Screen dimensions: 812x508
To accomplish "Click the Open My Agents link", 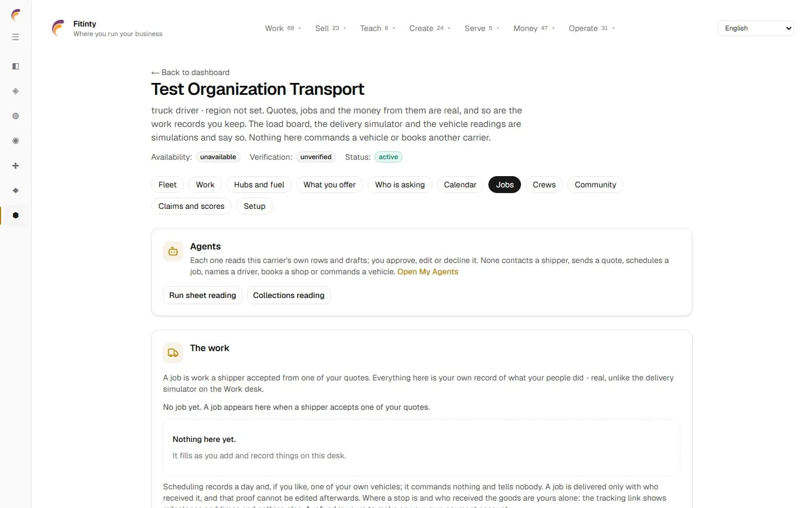I will pos(428,271).
